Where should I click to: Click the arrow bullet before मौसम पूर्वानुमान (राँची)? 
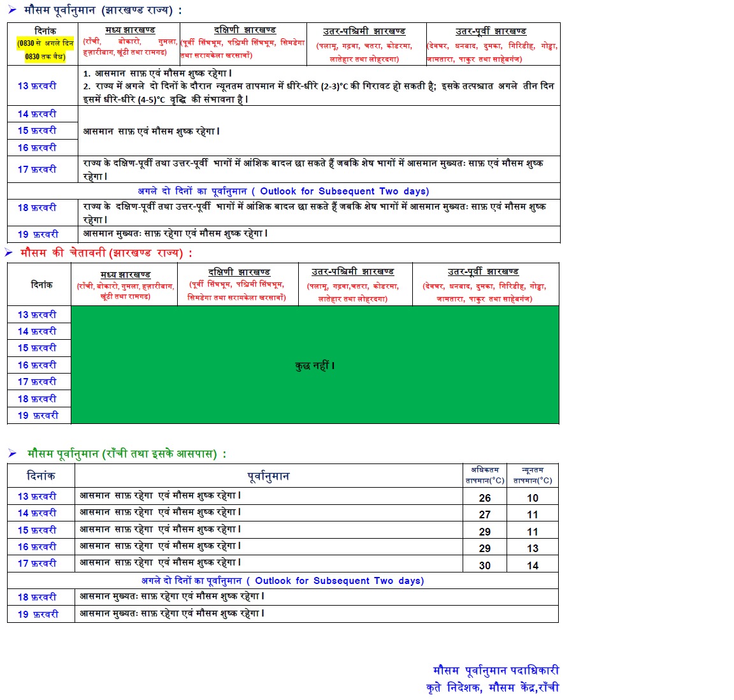[12, 453]
